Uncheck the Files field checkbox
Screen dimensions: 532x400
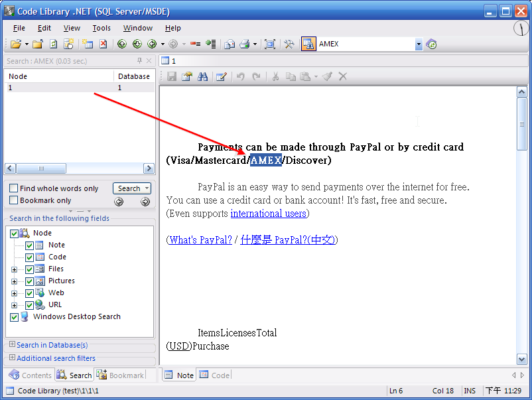(x=29, y=269)
